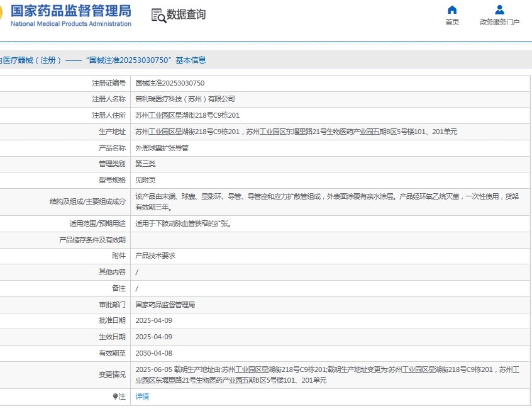532x411 pixels.
Task: Click the 数据查询 heading
Action: click(186, 14)
